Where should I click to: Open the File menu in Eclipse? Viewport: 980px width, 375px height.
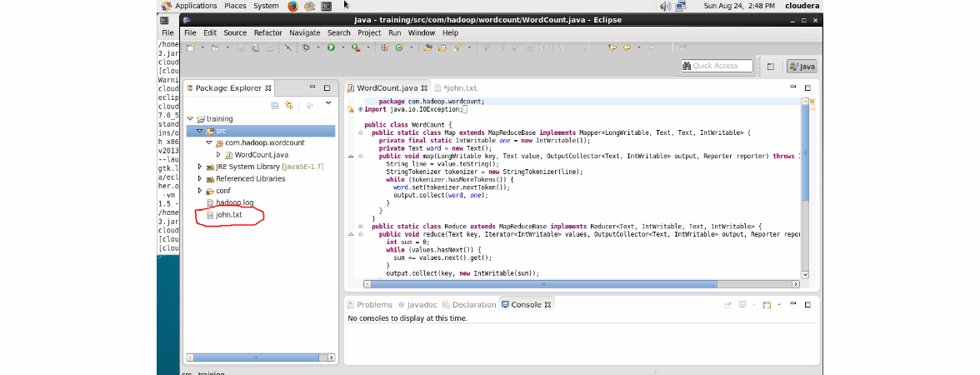pos(190,32)
